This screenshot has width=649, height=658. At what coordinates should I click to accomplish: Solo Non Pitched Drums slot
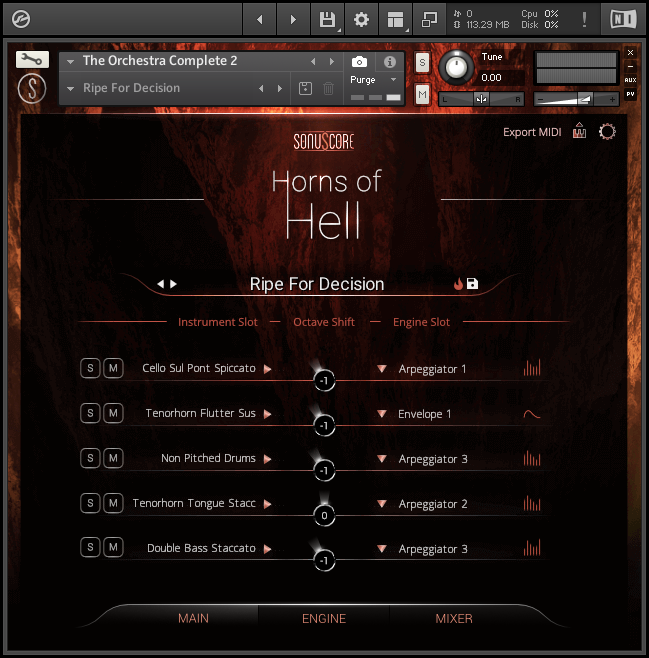tap(90, 458)
